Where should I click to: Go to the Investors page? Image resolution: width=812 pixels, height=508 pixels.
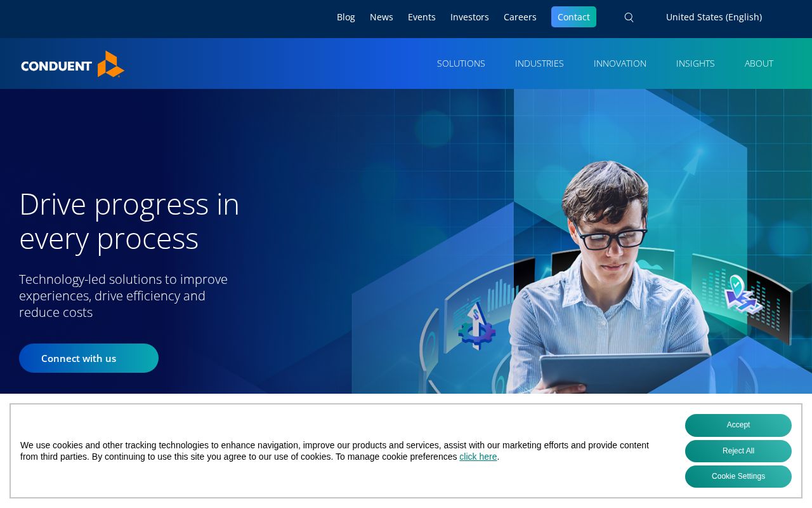469,17
